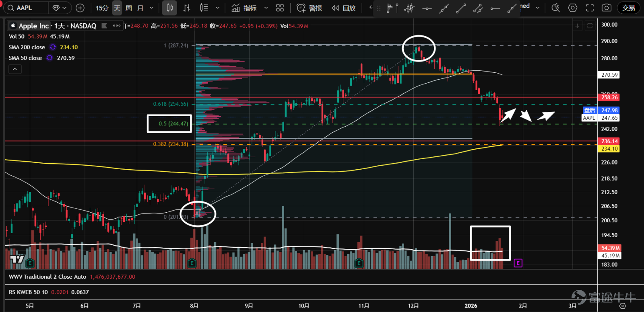Click the red 258.26 price label
Screen dimensions: 644x312
(x=609, y=97)
